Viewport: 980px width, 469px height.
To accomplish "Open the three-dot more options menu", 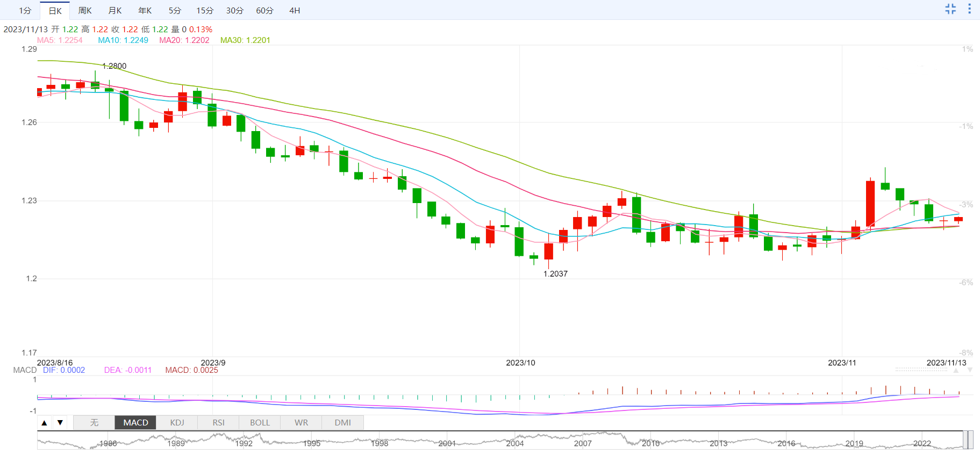I will [x=969, y=9].
